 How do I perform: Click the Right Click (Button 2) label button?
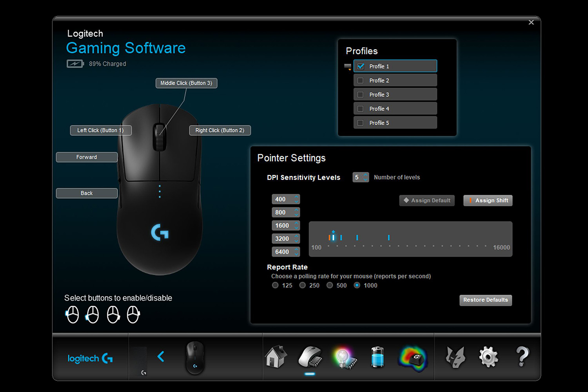tap(220, 130)
